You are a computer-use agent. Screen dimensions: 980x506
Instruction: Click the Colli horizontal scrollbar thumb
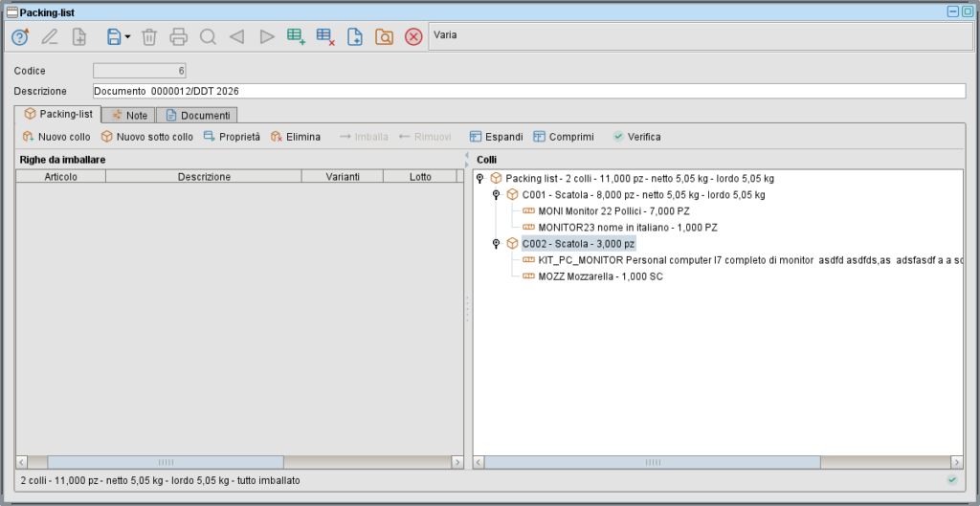[x=653, y=462]
